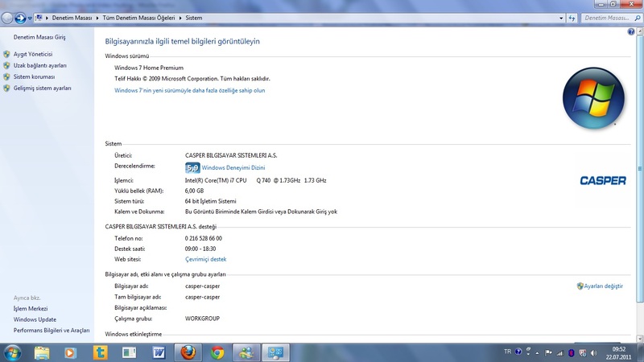Open network signal tray icon

click(x=559, y=352)
